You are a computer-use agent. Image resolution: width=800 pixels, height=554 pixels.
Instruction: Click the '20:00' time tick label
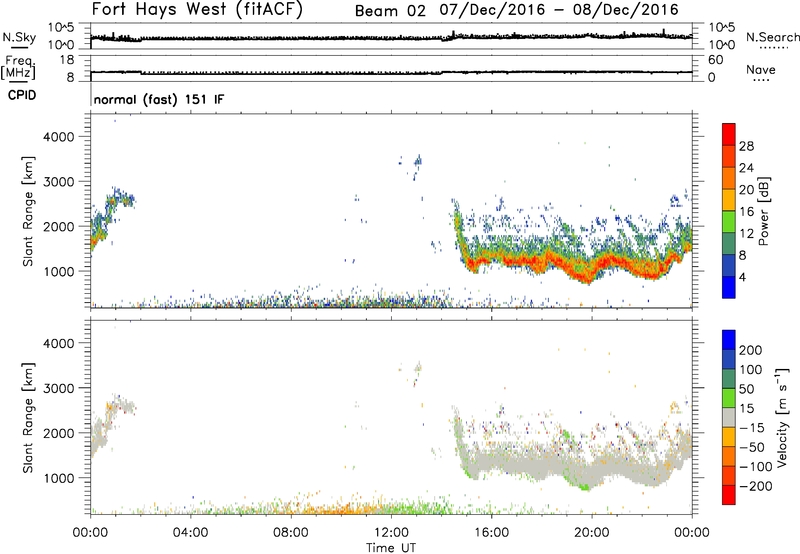(x=591, y=533)
